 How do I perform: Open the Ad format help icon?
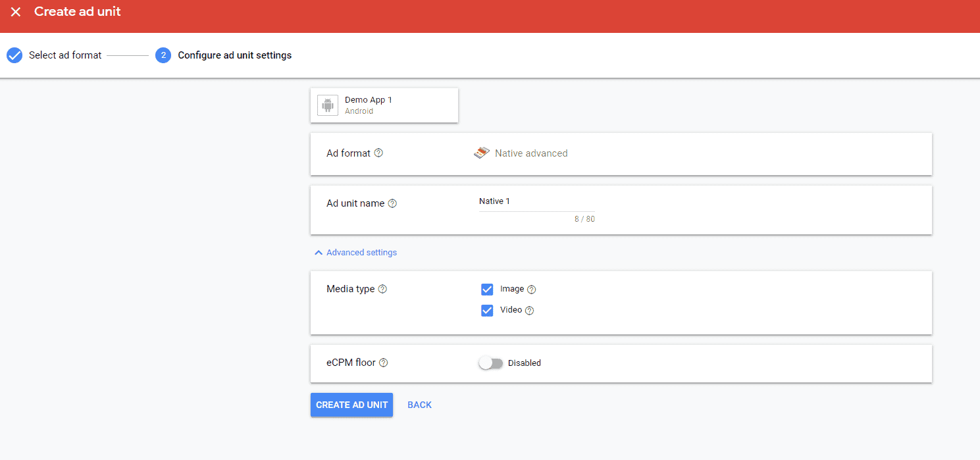(378, 153)
